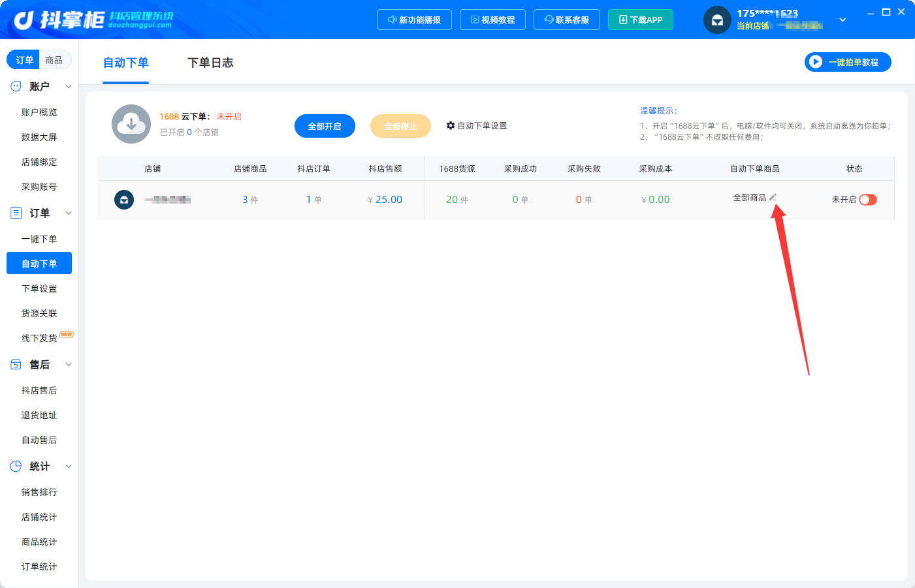Viewport: 915px width, 588px height.
Task: Open 自动售后 in sidebar
Action: [39, 440]
